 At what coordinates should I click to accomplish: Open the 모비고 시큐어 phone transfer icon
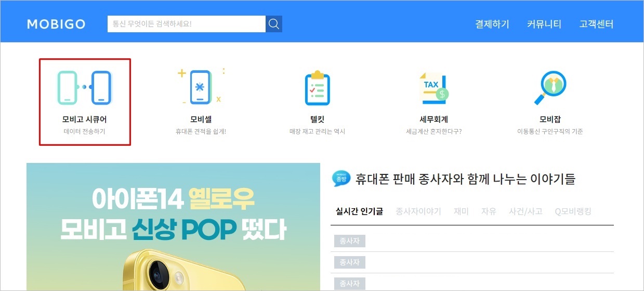point(84,87)
